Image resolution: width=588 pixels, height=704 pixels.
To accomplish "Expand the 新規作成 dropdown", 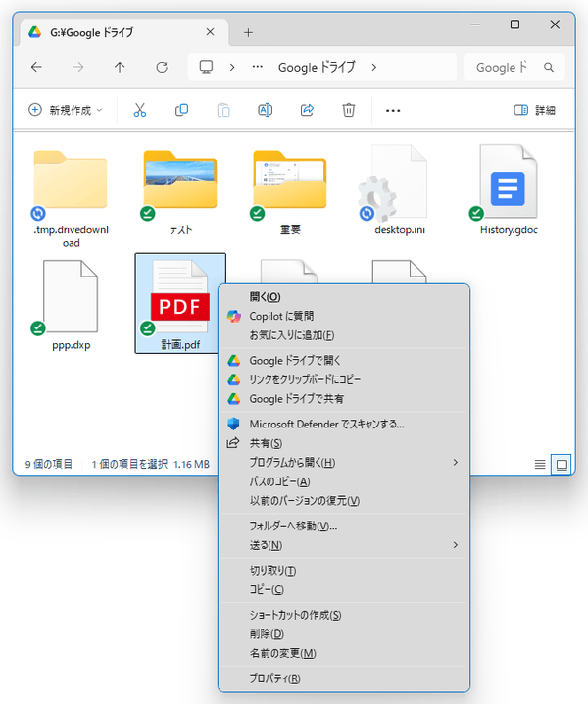I will click(x=66, y=110).
